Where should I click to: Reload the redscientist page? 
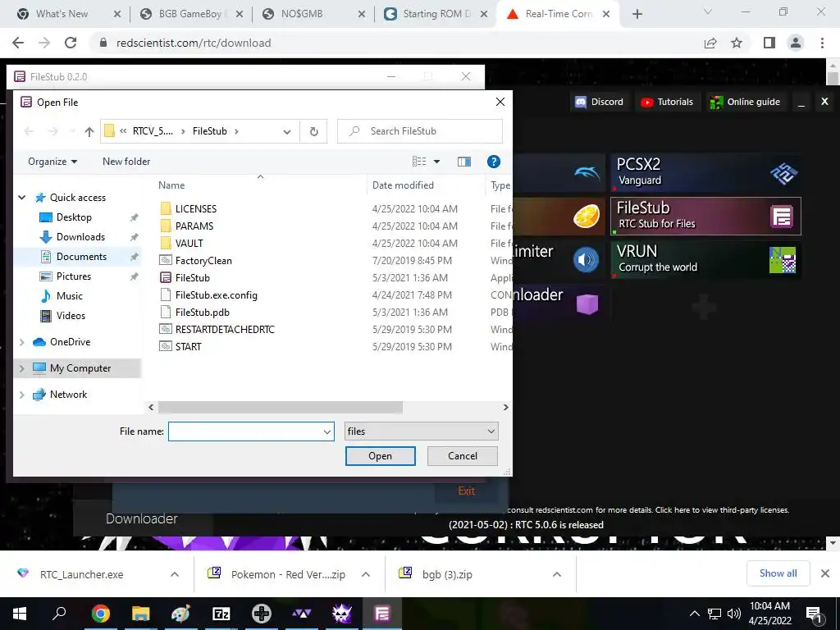tap(71, 43)
